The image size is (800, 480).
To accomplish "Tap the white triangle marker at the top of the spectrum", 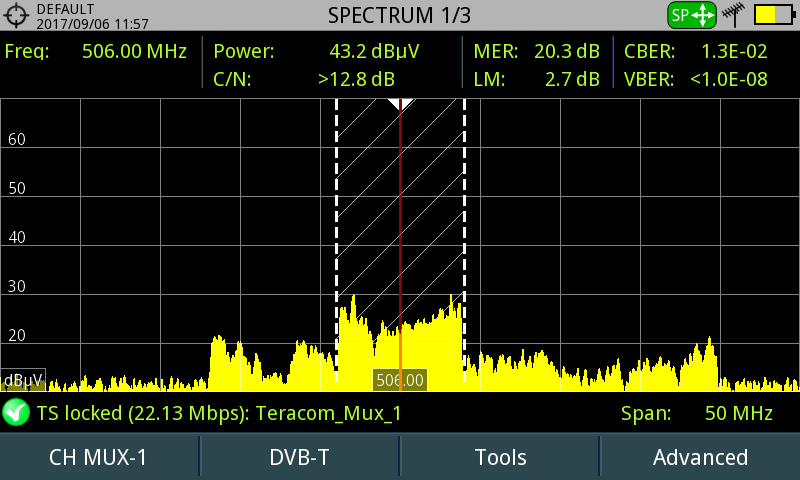I will [401, 105].
